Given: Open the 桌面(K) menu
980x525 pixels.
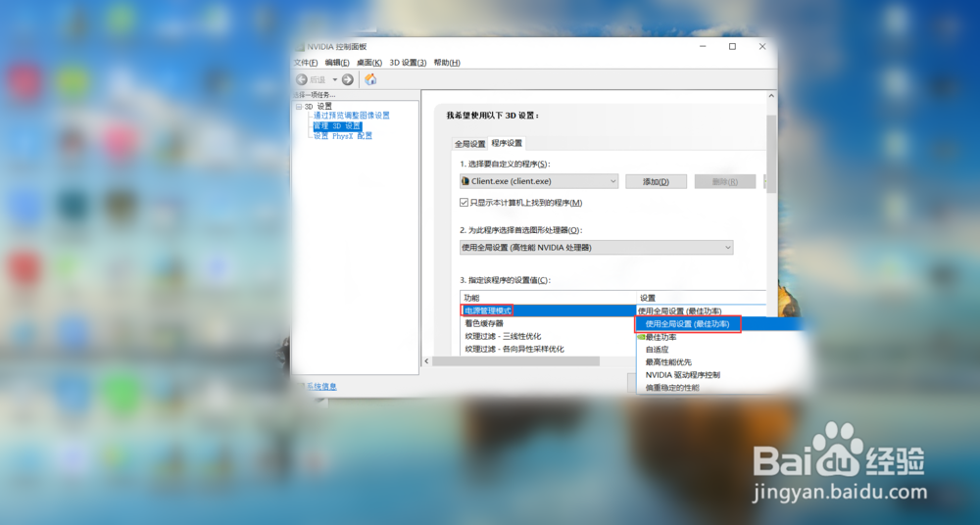Looking at the screenshot, I should click(369, 63).
